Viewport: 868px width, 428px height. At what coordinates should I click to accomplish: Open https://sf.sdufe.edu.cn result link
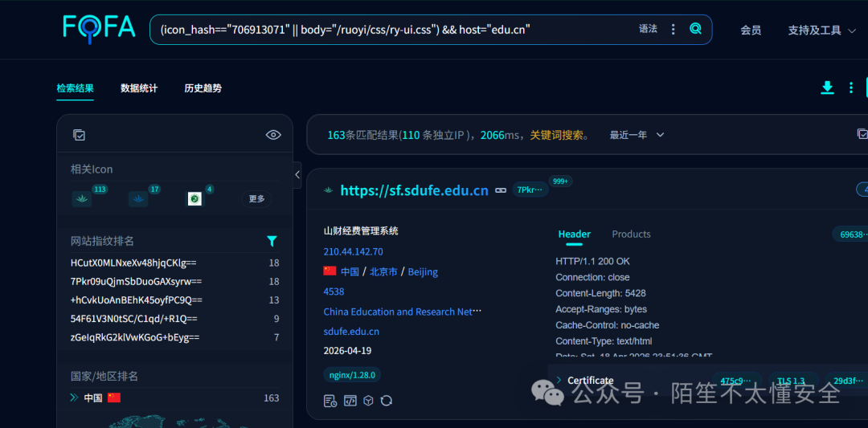point(414,191)
